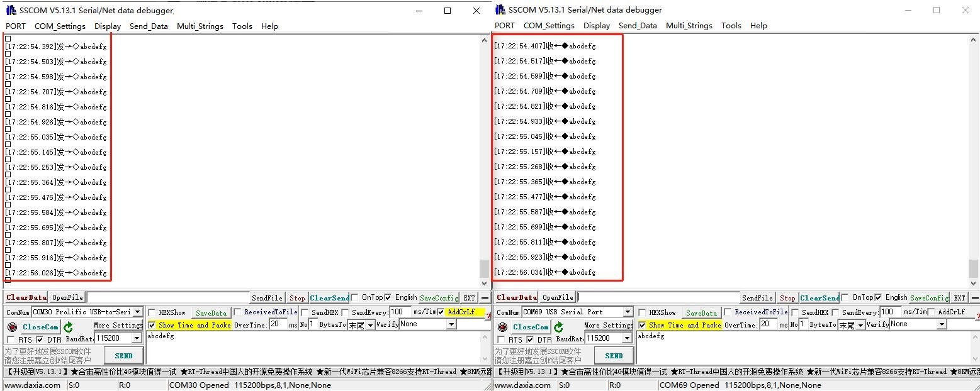Enable SendEvery checkbox in COM30 window
The height and width of the screenshot is (391, 980).
pyautogui.click(x=345, y=312)
